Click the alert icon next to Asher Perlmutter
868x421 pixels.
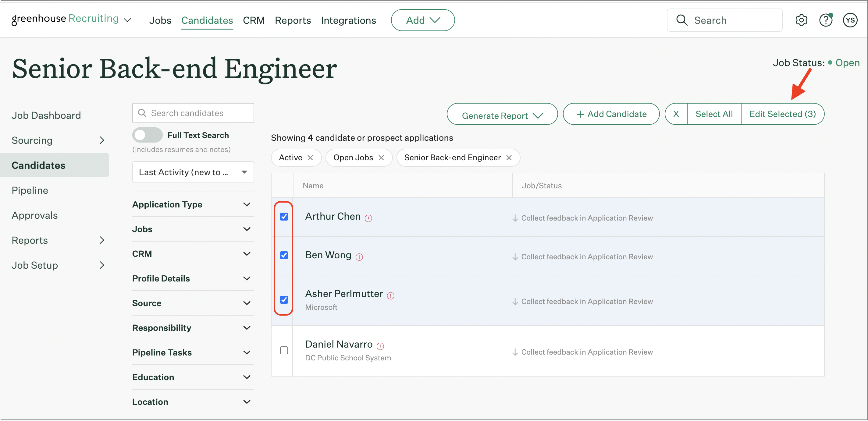[390, 296]
